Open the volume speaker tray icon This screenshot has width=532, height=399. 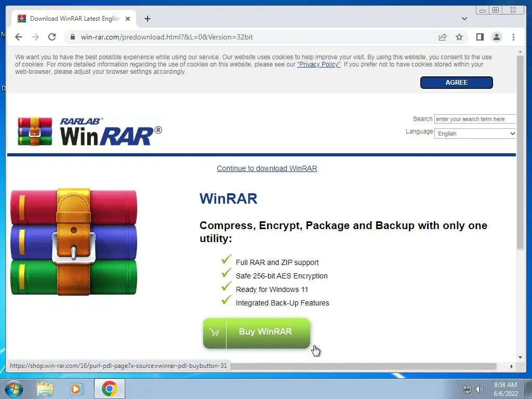(x=480, y=389)
